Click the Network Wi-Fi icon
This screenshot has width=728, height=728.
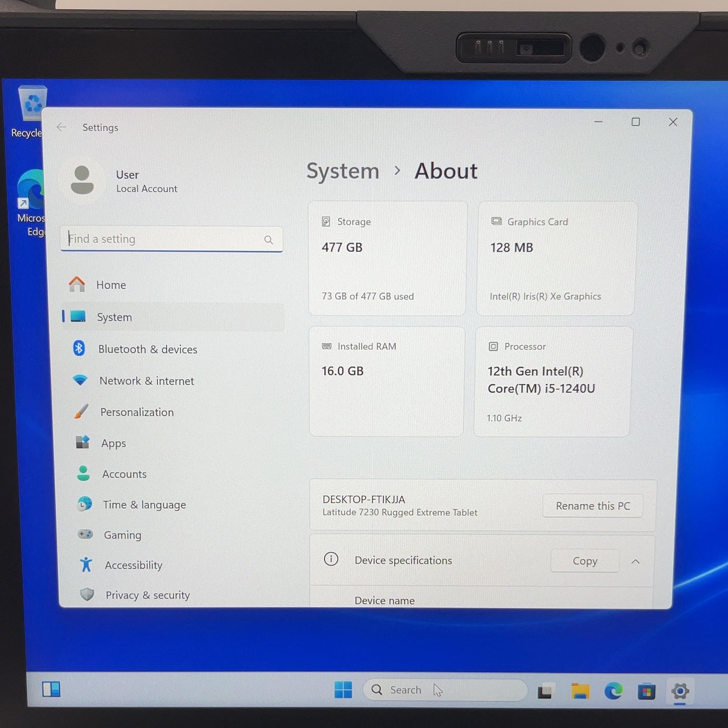click(80, 380)
